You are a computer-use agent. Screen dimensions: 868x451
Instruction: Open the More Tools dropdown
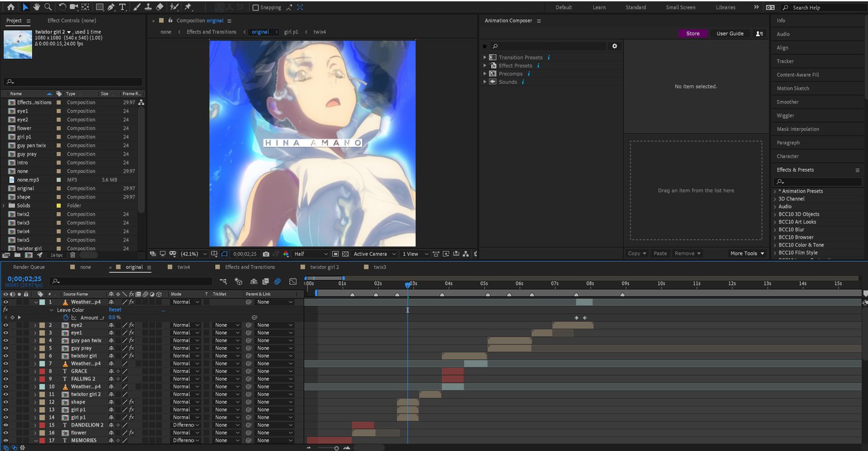747,253
